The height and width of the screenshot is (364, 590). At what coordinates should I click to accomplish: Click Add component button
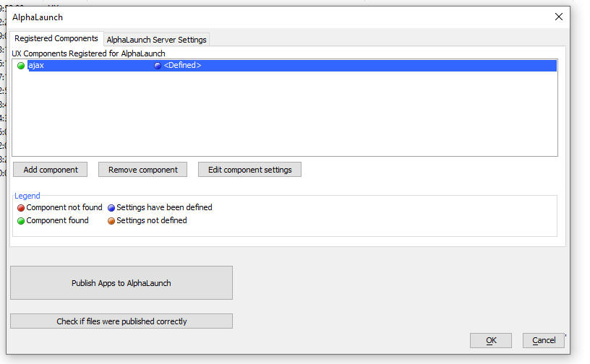[51, 170]
